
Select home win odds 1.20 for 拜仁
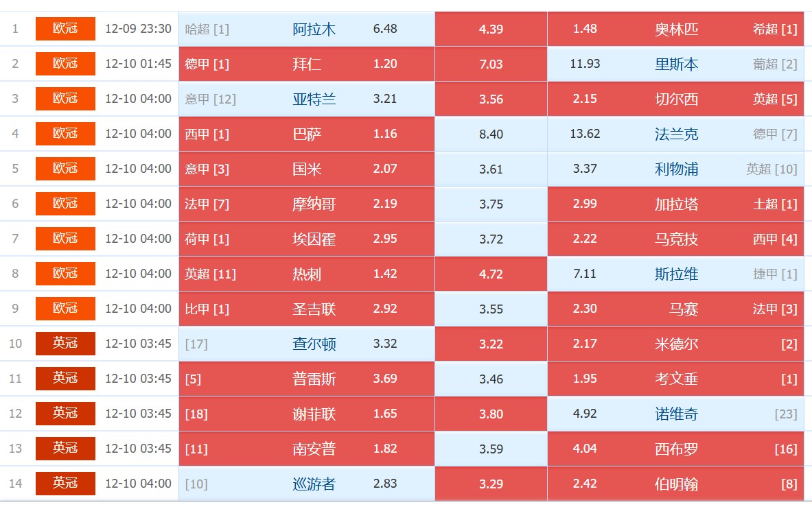click(x=385, y=64)
